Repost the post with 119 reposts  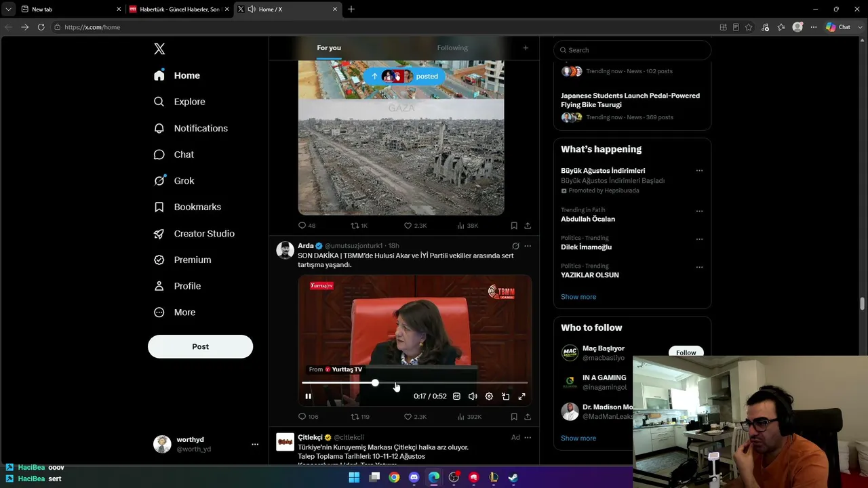360,417
